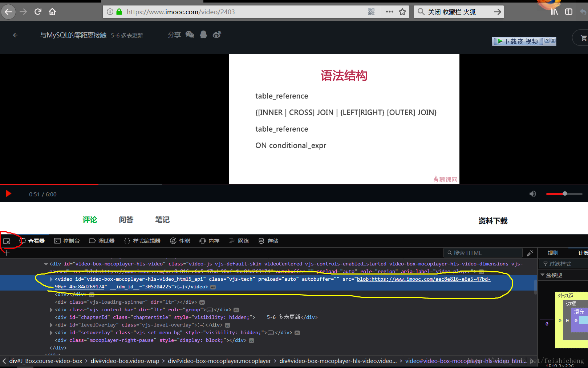Viewport: 588px width, 368px height.
Task: Click the ev badge on vjs-loading-spinner row
Action: point(202,302)
